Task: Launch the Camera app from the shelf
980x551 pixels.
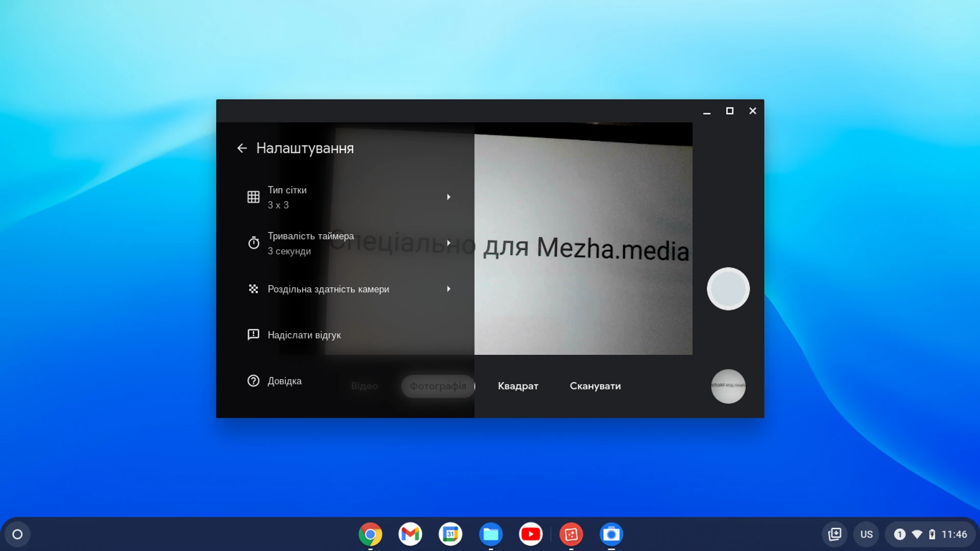Action: click(611, 534)
